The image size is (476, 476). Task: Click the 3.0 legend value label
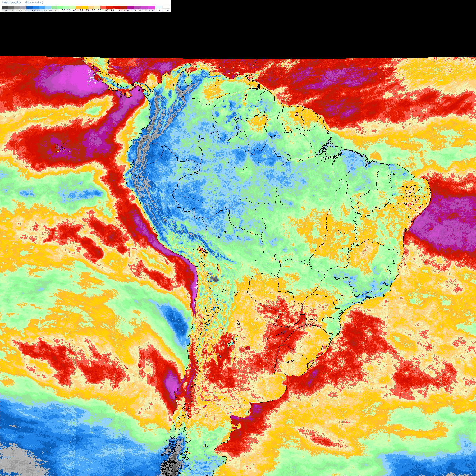pyautogui.click(x=38, y=10)
